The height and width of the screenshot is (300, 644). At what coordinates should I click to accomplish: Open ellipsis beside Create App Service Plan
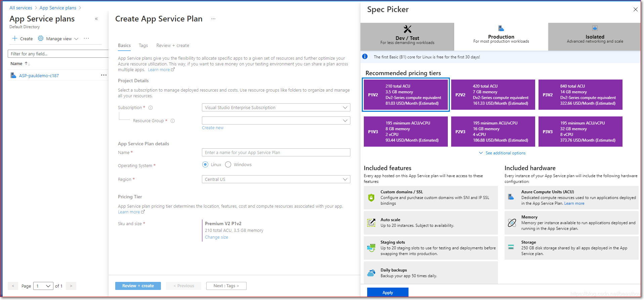(x=213, y=19)
